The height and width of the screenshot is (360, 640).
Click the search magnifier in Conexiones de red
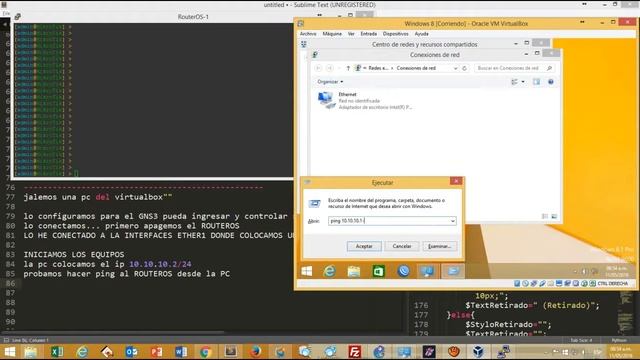tap(549, 68)
